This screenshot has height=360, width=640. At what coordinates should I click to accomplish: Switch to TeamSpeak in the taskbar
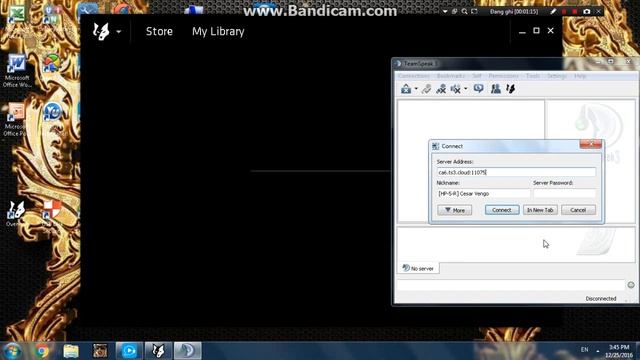point(188,351)
